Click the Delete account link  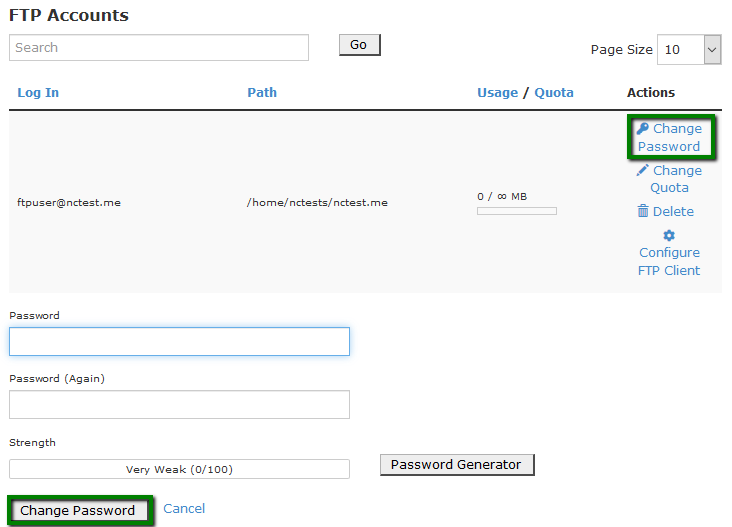[666, 211]
